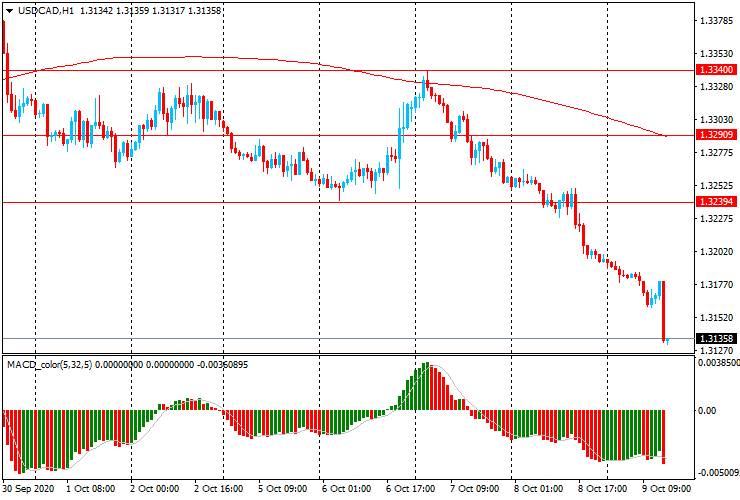This screenshot has width=740, height=500.
Task: Click the MACD scale 0.0038500 top value
Action: click(718, 363)
